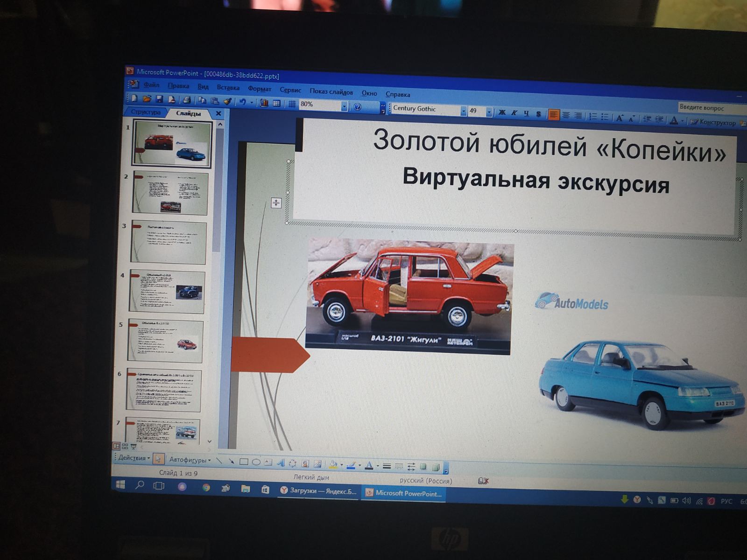Open font color dropdown arrow in formatting toolbar
Viewport: 747px width, 560px height.
coord(682,121)
